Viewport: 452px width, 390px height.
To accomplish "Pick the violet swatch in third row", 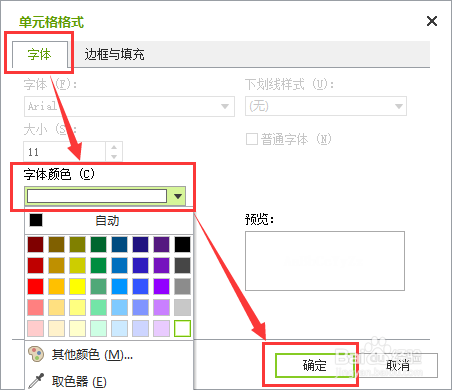I will coord(162,287).
